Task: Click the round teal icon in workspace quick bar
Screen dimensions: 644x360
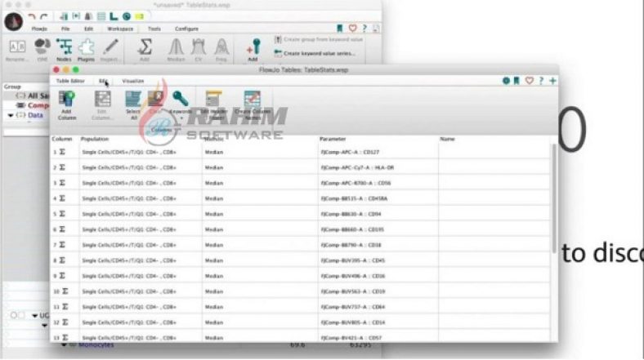Action: [127, 16]
